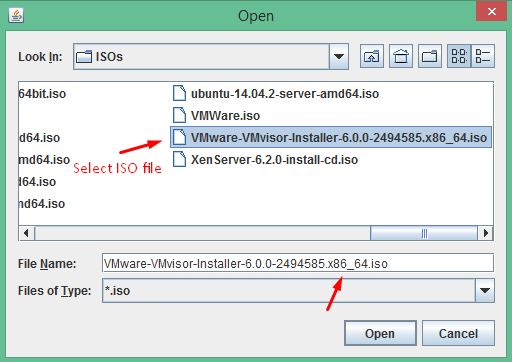The height and width of the screenshot is (362, 512).
Task: Expand Files of Type dropdown arrow
Action: point(484,291)
